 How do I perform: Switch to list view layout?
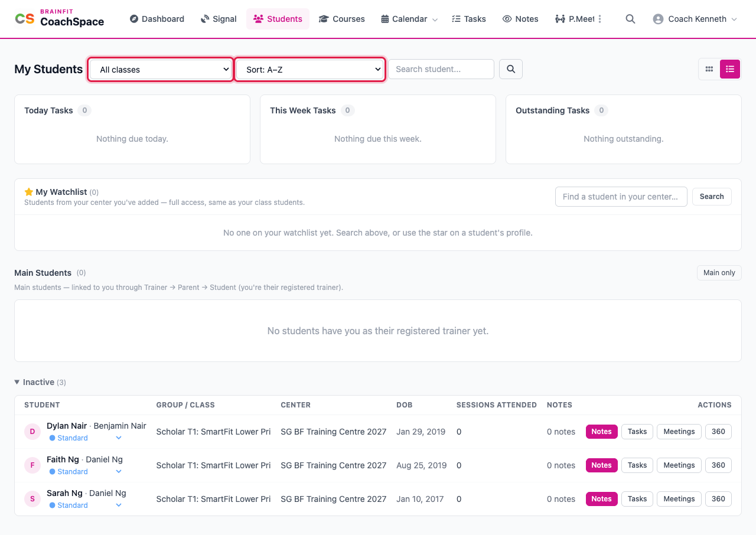730,69
